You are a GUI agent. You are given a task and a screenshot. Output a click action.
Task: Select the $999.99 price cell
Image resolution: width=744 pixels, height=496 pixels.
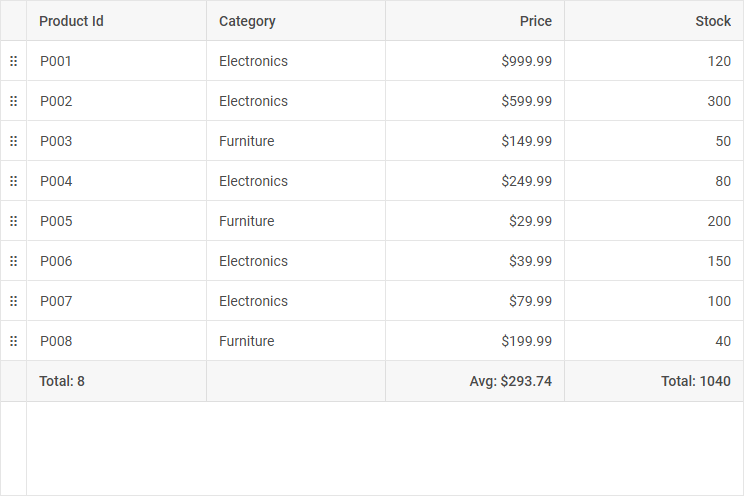[x=526, y=61]
